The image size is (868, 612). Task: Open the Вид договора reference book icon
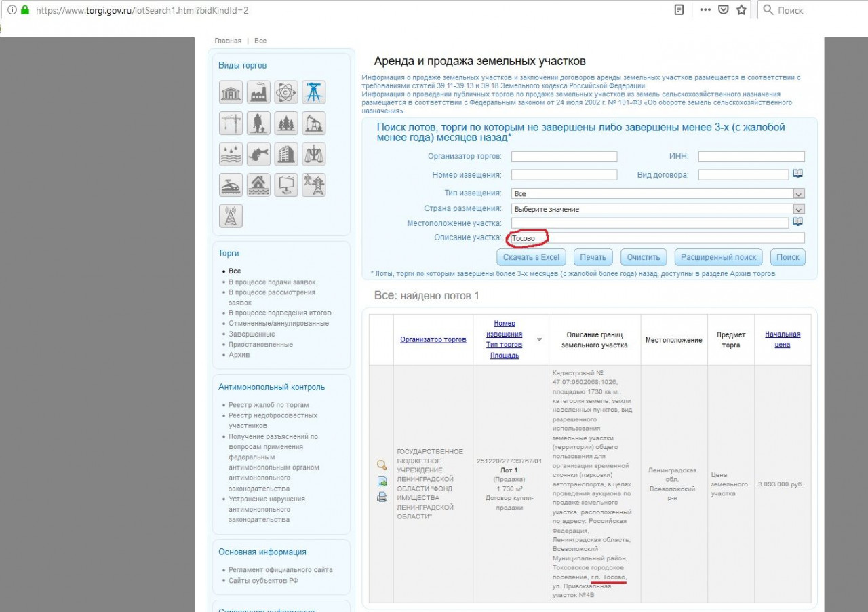click(x=798, y=174)
